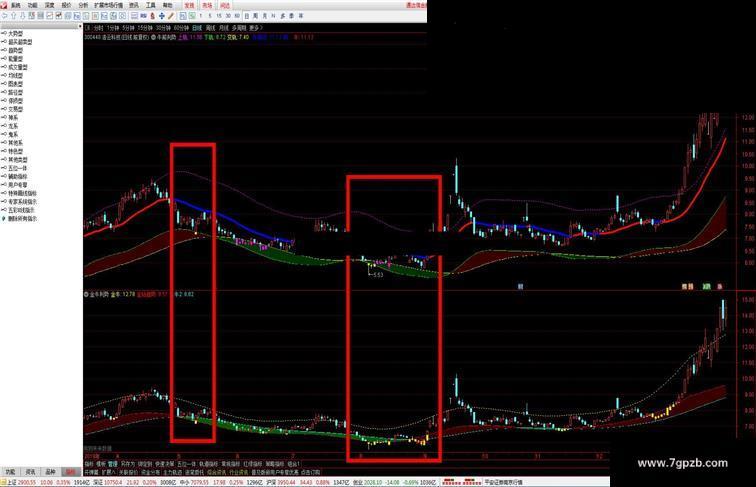This screenshot has width=756, height=487.
Task: Open the 资讯 menu
Action: click(x=134, y=5)
